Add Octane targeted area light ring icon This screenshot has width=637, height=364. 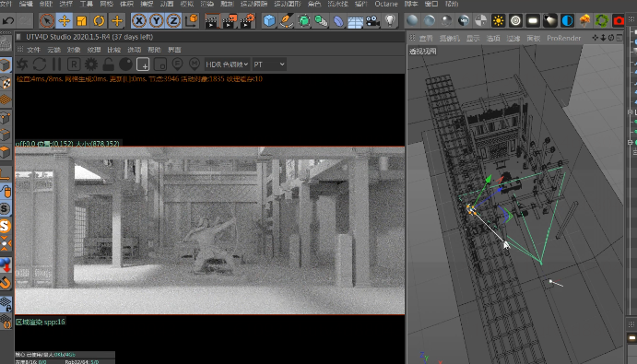(x=515, y=20)
